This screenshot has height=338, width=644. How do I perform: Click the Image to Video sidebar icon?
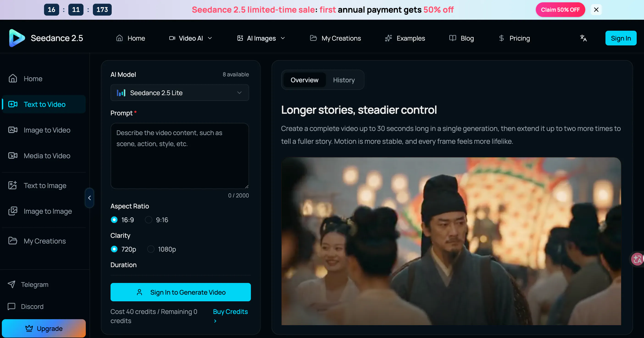[x=13, y=130]
